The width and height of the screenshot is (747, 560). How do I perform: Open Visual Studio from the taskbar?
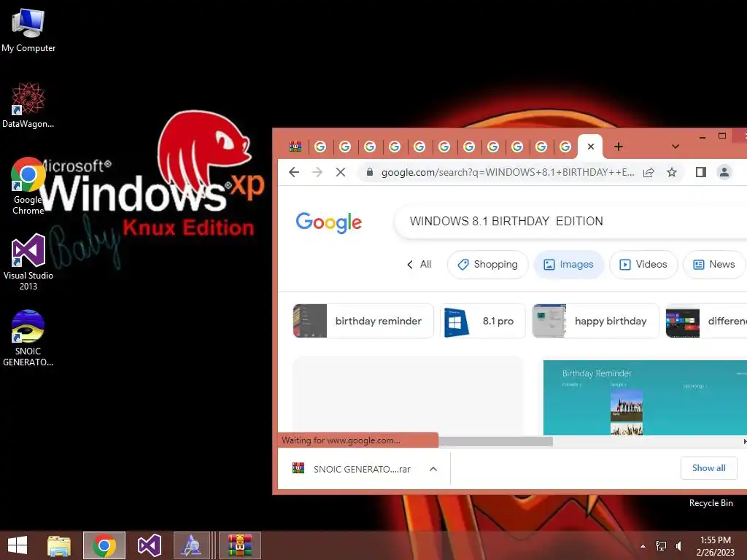149,545
